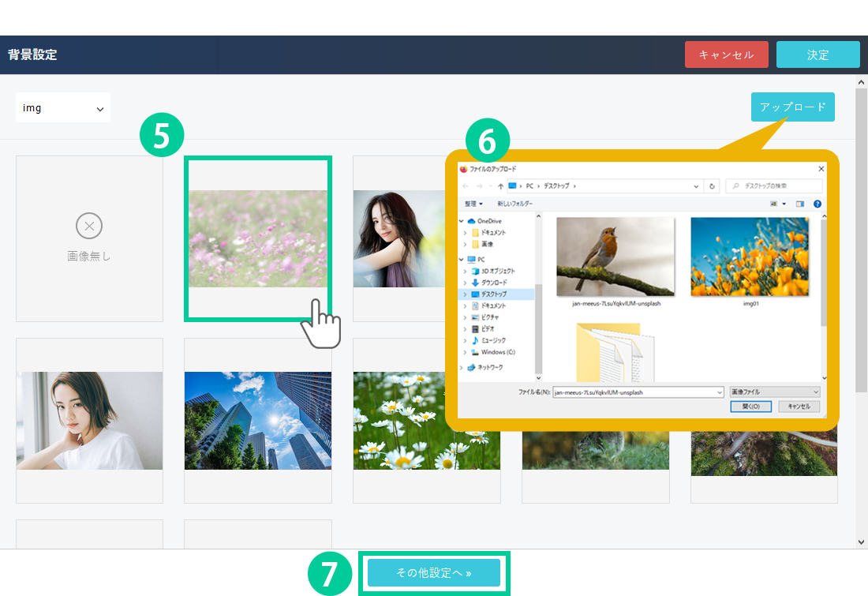868x596 pixels.
Task: Click the refresh icon in file dialog
Action: pos(712,186)
